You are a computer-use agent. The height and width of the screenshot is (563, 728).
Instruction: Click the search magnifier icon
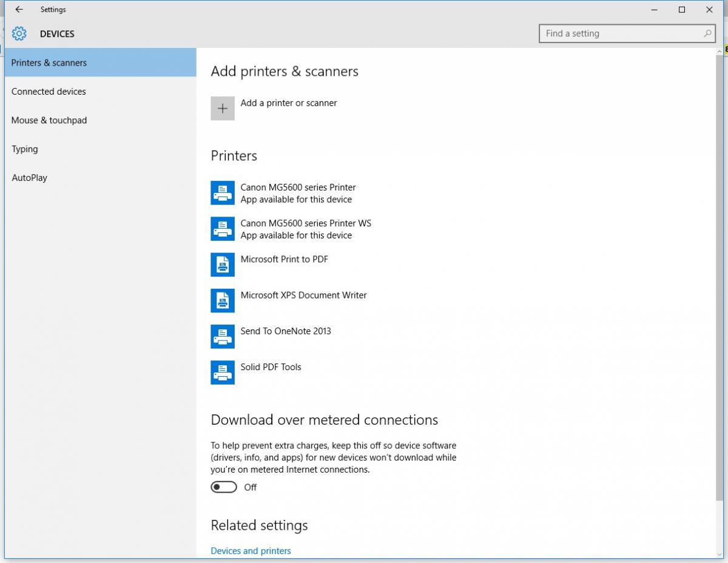coord(707,34)
